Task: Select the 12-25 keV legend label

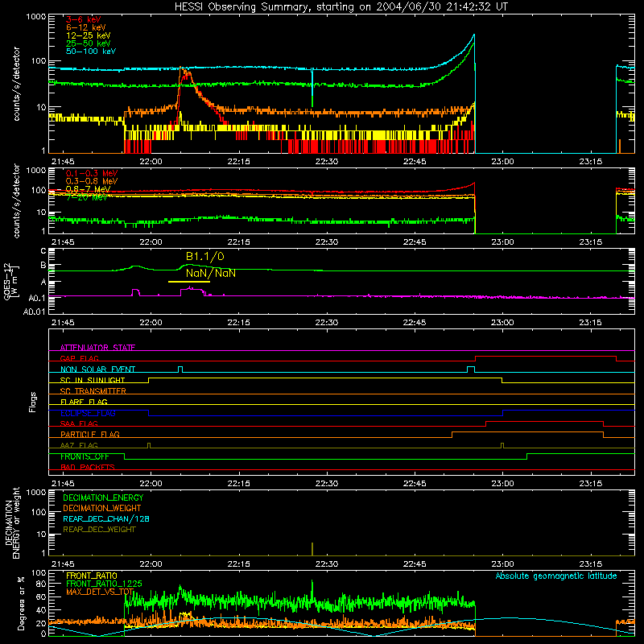Action: tap(88, 35)
